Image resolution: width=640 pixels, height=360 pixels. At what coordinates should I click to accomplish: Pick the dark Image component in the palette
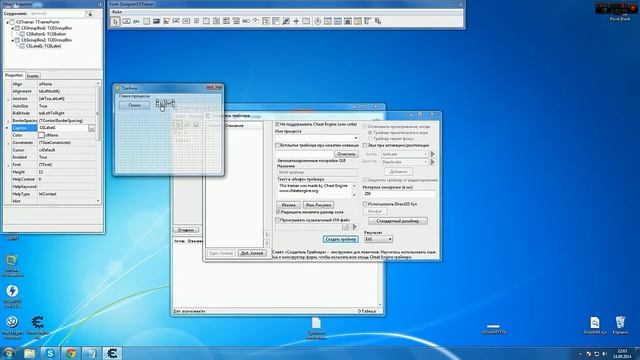[156, 21]
